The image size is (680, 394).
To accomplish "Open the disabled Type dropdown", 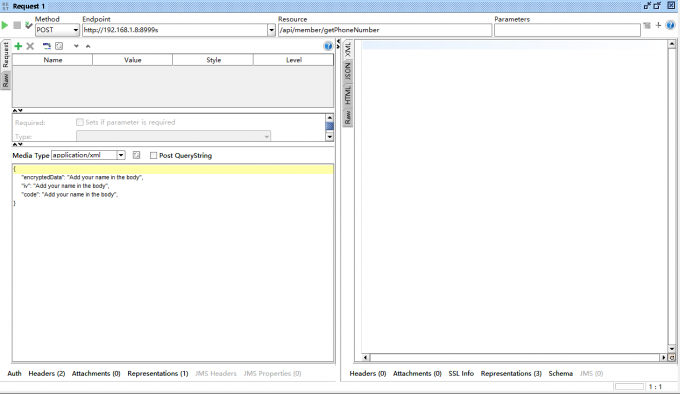I will click(173, 136).
